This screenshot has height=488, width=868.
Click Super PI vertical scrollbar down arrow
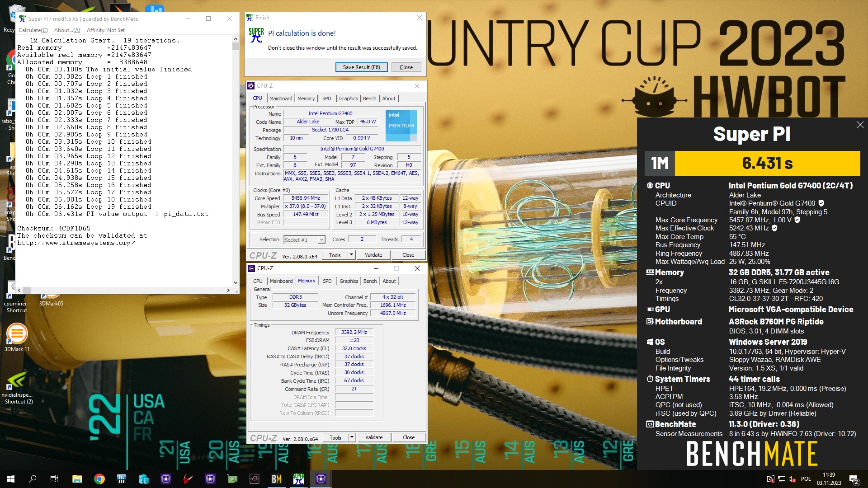[236, 283]
